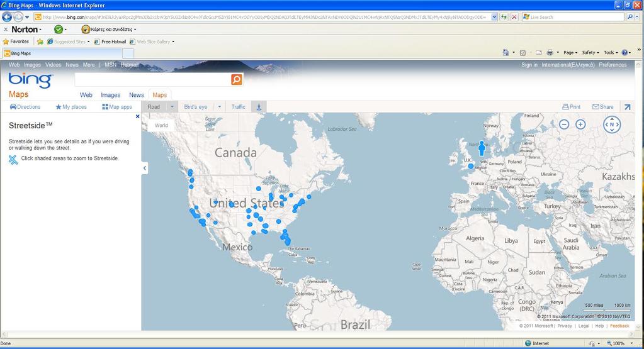Image resolution: width=644 pixels, height=349 pixels.
Task: Open Norton cards and logins vault icon
Action: tap(86, 29)
